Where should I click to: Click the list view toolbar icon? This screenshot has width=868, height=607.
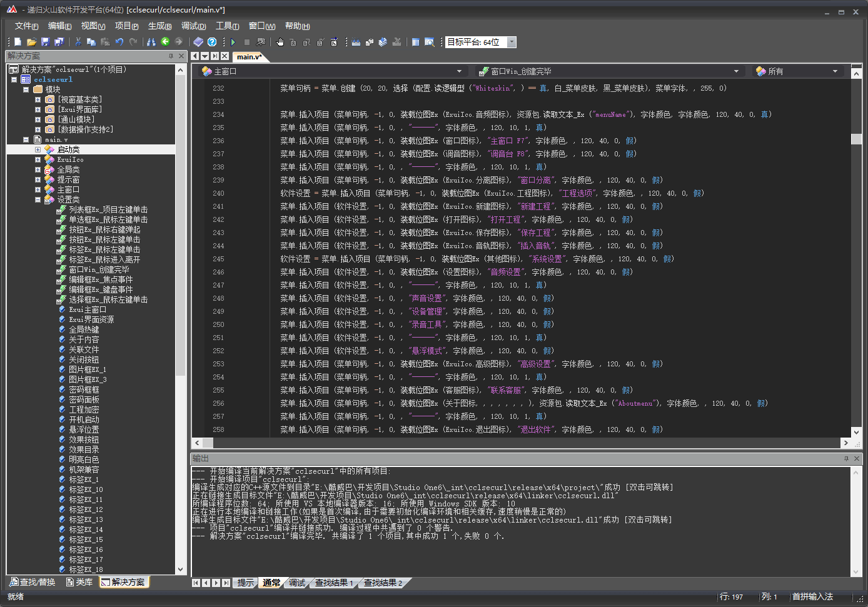point(416,42)
